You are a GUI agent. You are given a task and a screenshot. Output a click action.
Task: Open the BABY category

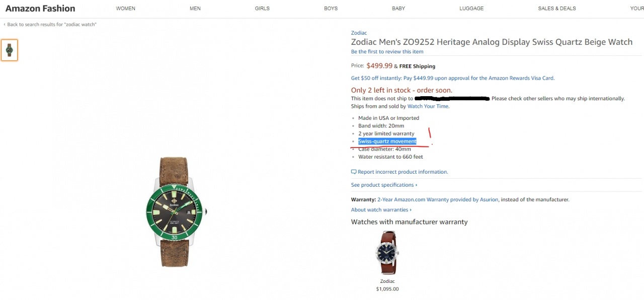click(x=398, y=9)
